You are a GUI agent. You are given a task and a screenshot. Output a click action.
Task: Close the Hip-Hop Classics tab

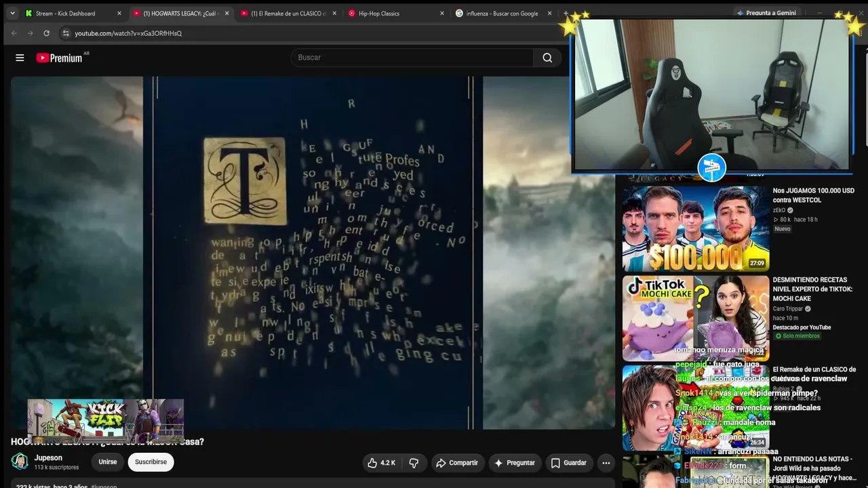[442, 14]
